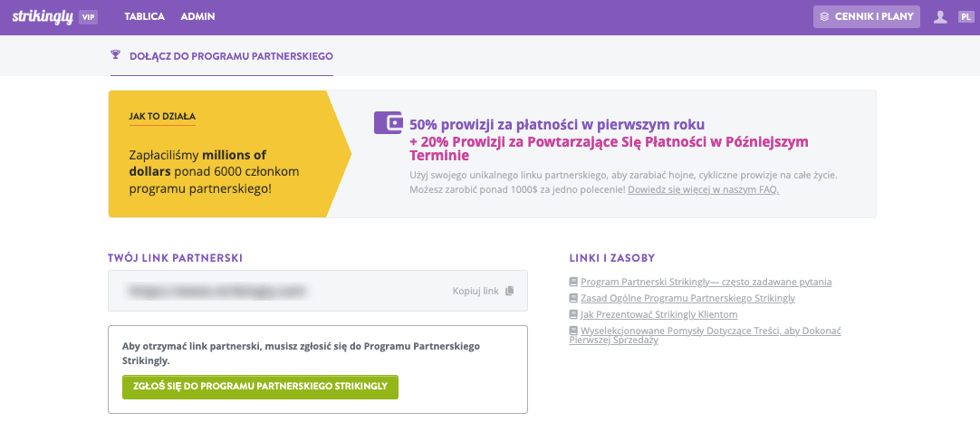Open the user profile icon
This screenshot has height=432, width=980.
tap(940, 17)
